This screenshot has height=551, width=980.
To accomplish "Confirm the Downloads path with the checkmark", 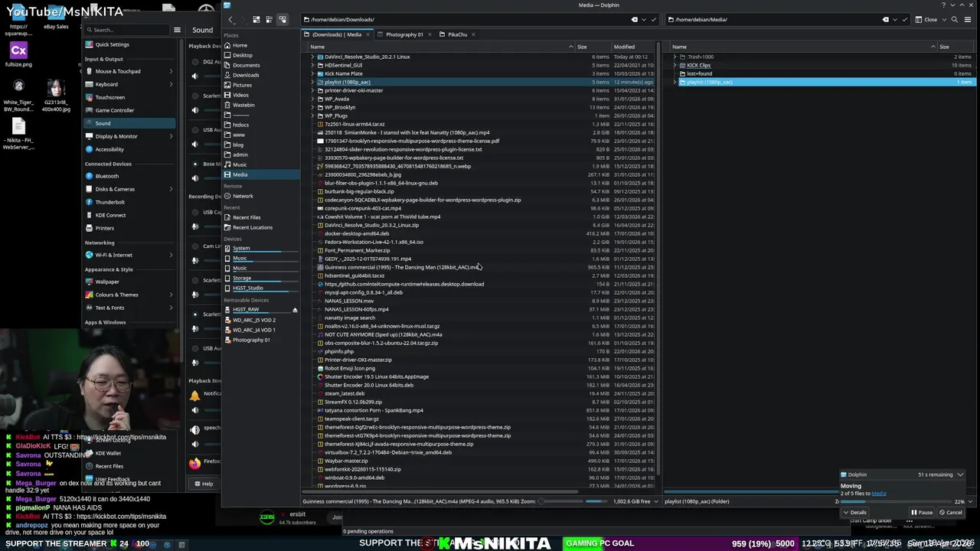I will click(653, 19).
